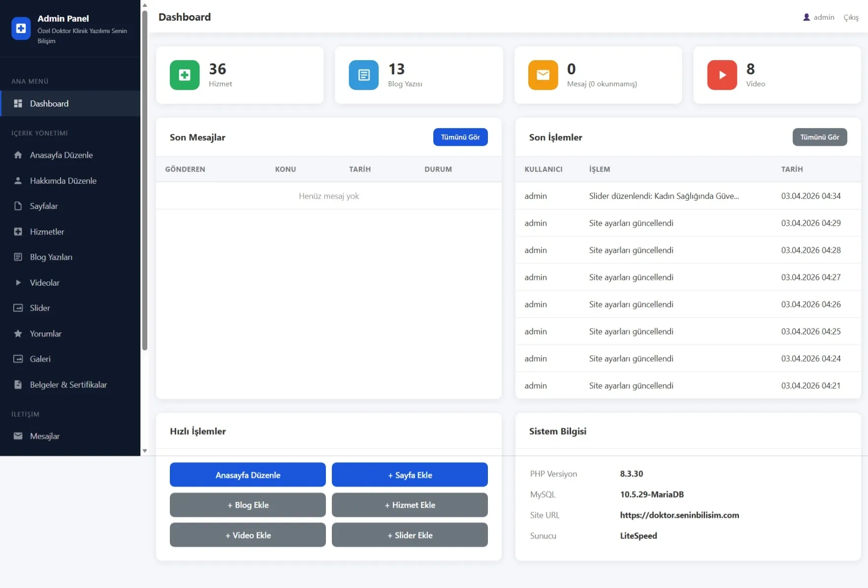Open Hizmetler from the sidebar
868x588 pixels.
pyautogui.click(x=47, y=231)
